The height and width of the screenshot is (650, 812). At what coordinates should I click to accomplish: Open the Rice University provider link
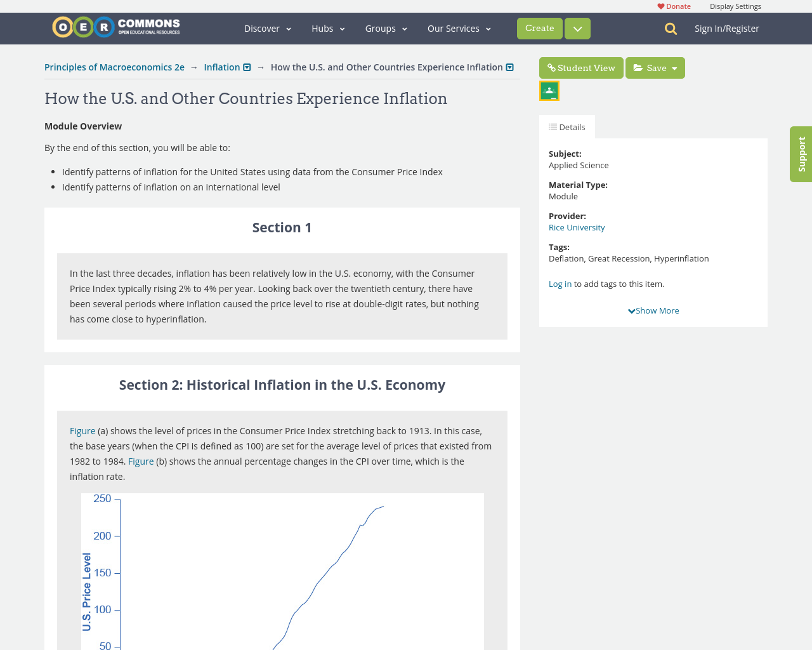577,227
